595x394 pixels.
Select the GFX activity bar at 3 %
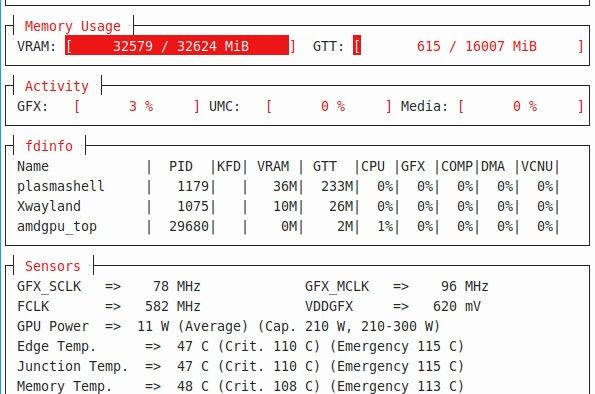(x=137, y=106)
